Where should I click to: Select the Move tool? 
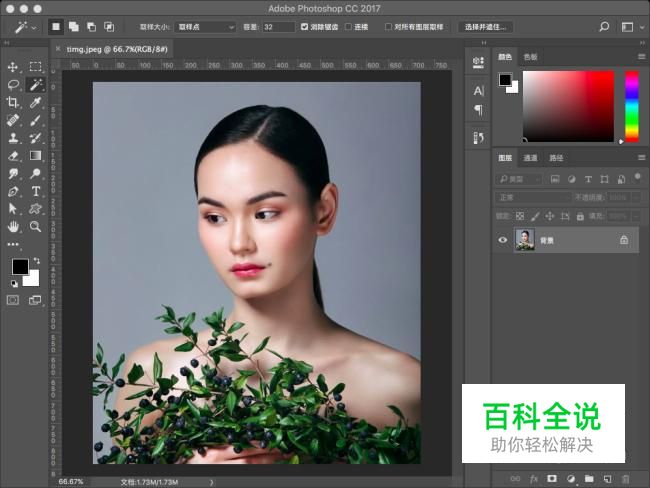click(13, 66)
